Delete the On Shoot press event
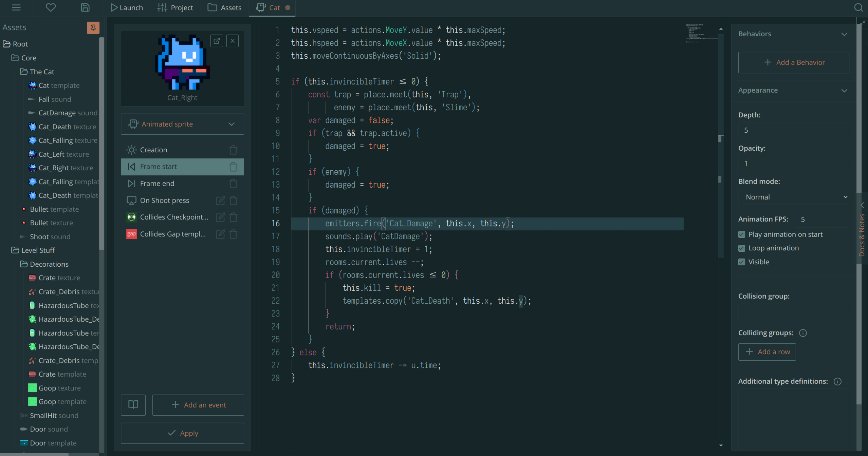This screenshot has width=868, height=456. (233, 201)
